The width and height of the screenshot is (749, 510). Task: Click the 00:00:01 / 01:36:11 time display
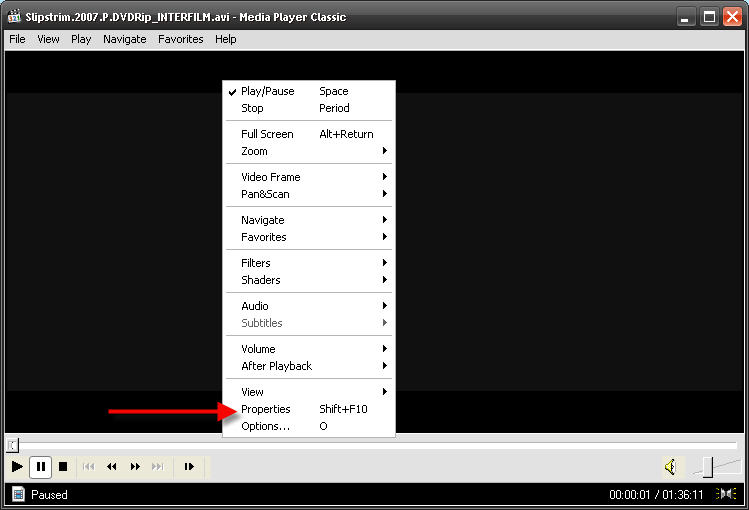pos(656,495)
